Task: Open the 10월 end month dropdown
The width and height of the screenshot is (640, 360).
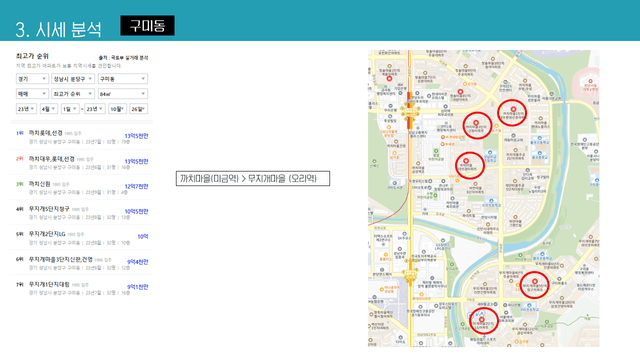Action: [117, 109]
